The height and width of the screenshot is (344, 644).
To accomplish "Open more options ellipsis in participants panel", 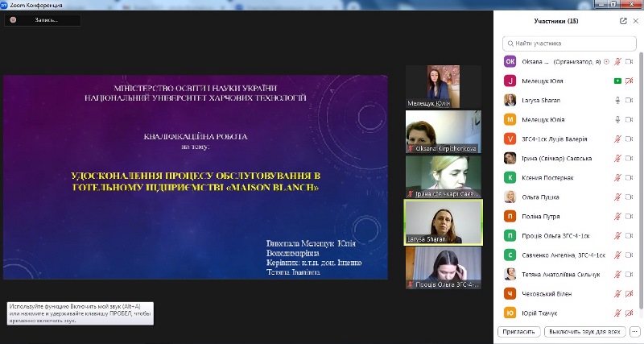I will [634, 331].
